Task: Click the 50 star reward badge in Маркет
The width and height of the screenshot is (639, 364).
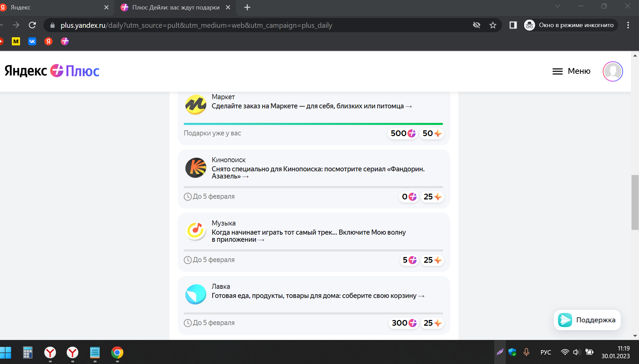Action: coord(432,133)
